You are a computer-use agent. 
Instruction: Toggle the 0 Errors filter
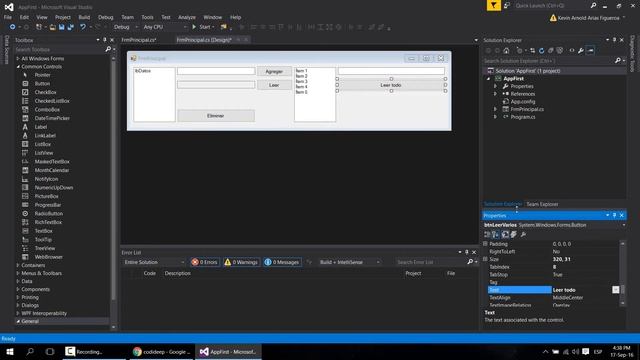(205, 262)
